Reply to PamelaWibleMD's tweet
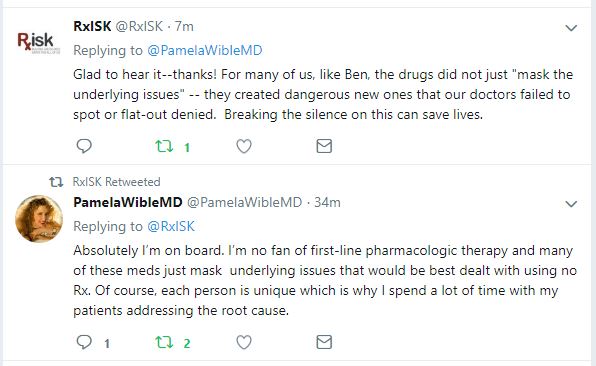 coord(84,342)
